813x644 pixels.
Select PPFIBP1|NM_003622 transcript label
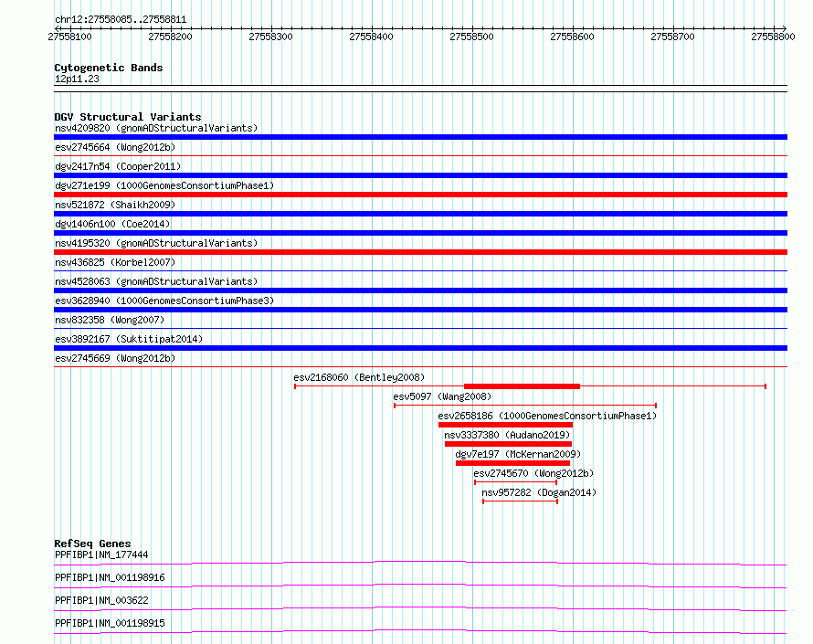click(101, 600)
